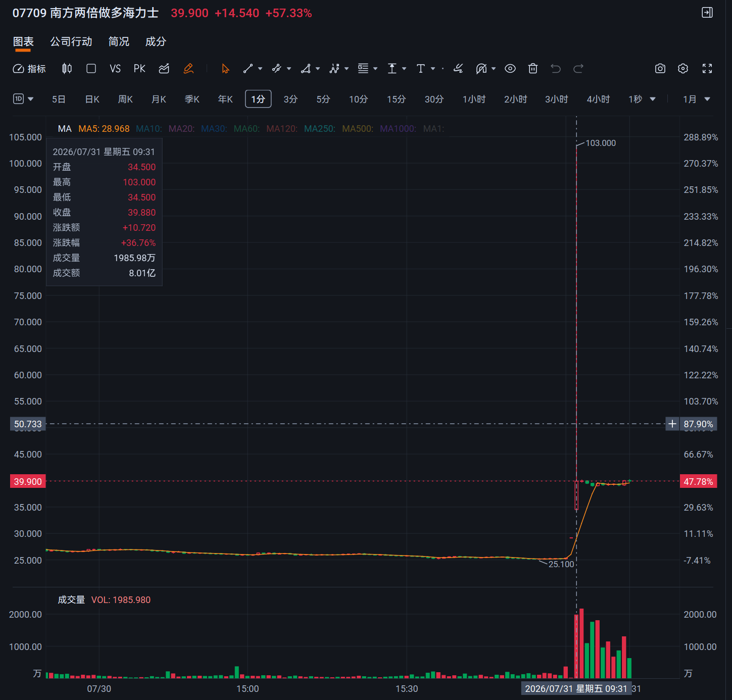Expand the line drawing tool dropdown arrow
Image resolution: width=732 pixels, height=700 pixels.
coord(260,69)
